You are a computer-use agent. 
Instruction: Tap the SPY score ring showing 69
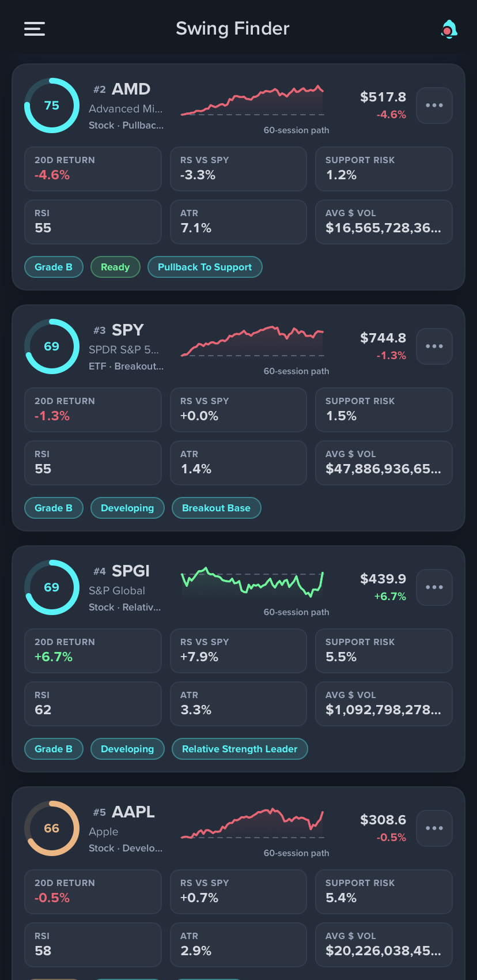pos(52,346)
